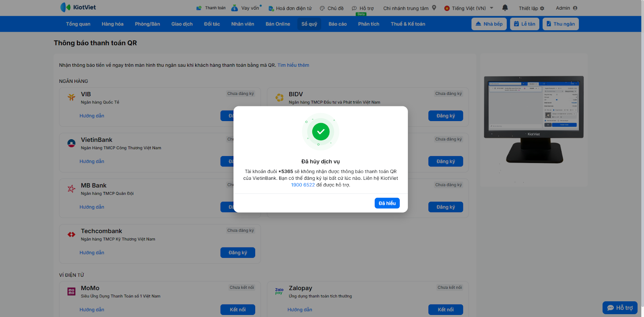Open the MoMo Hướng dẫn guide

tap(92, 310)
